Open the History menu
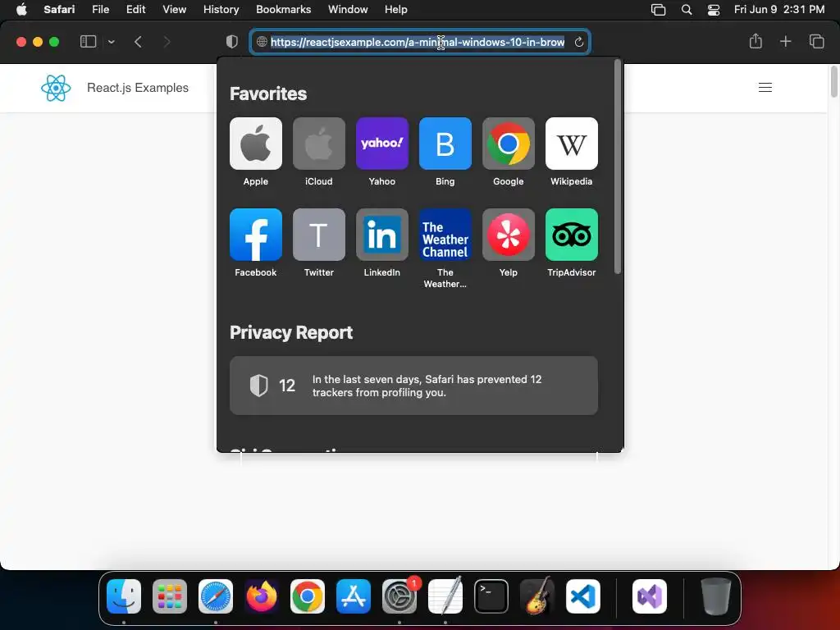 point(221,10)
